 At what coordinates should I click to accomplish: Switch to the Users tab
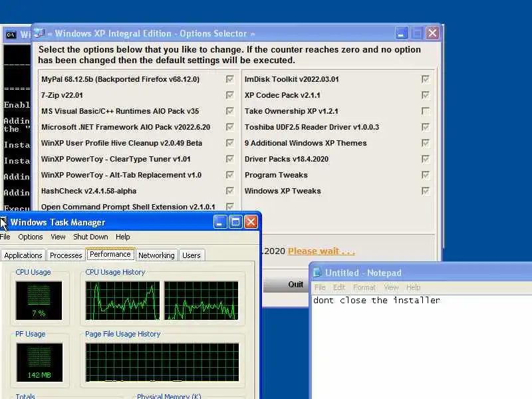192,255
